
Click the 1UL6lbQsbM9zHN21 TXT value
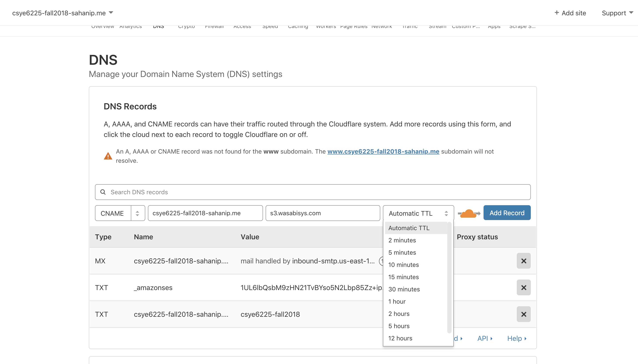point(312,287)
